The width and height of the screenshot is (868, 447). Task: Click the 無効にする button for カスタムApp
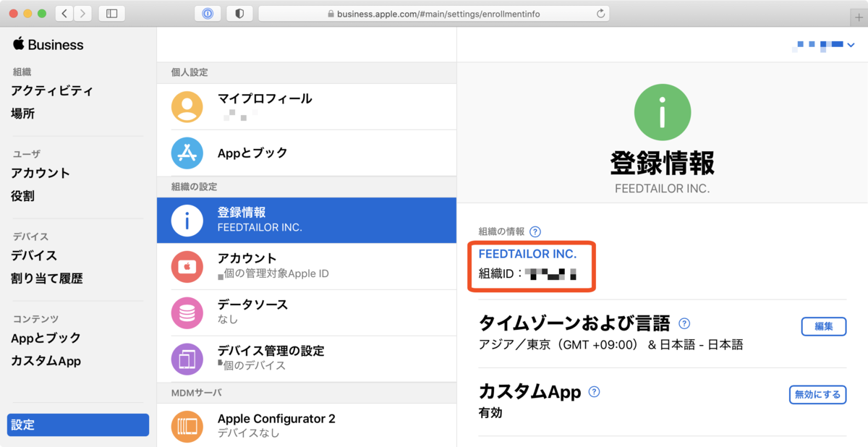(817, 395)
